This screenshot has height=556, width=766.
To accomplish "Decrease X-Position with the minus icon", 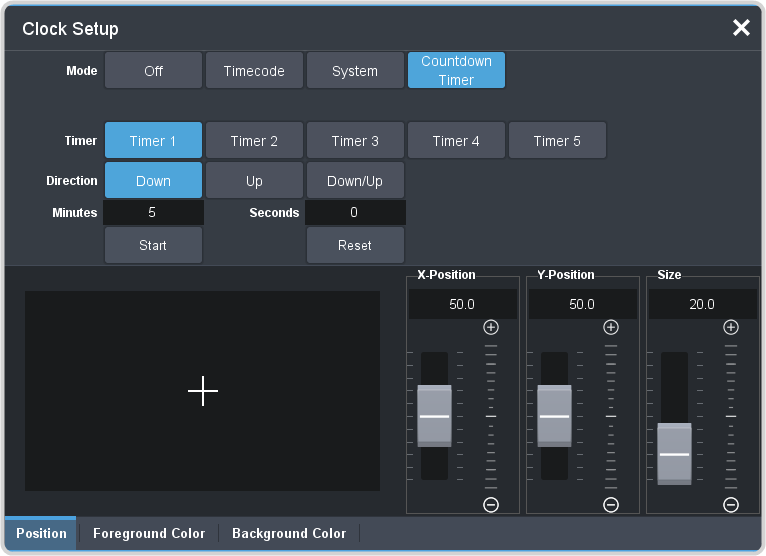I will coord(490,504).
